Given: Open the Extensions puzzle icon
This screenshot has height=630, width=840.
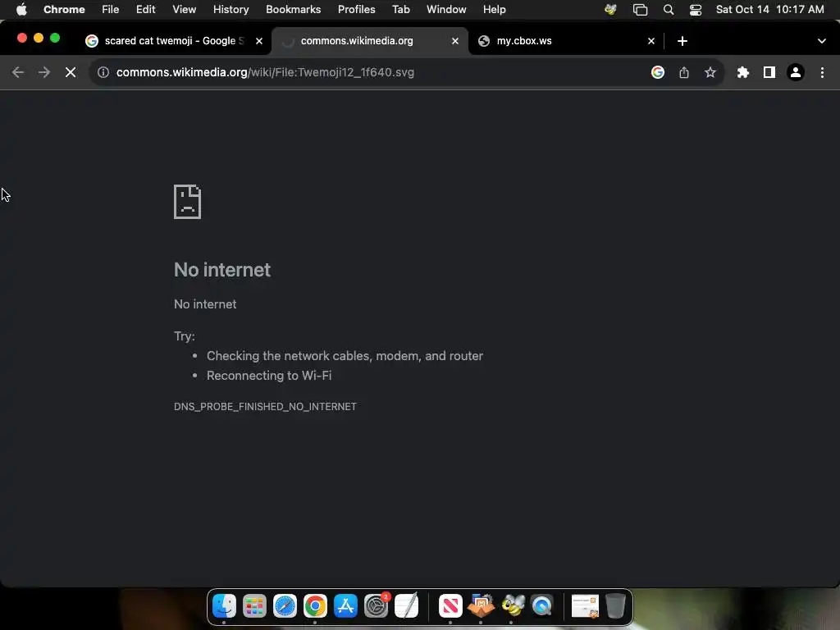Looking at the screenshot, I should (743, 72).
